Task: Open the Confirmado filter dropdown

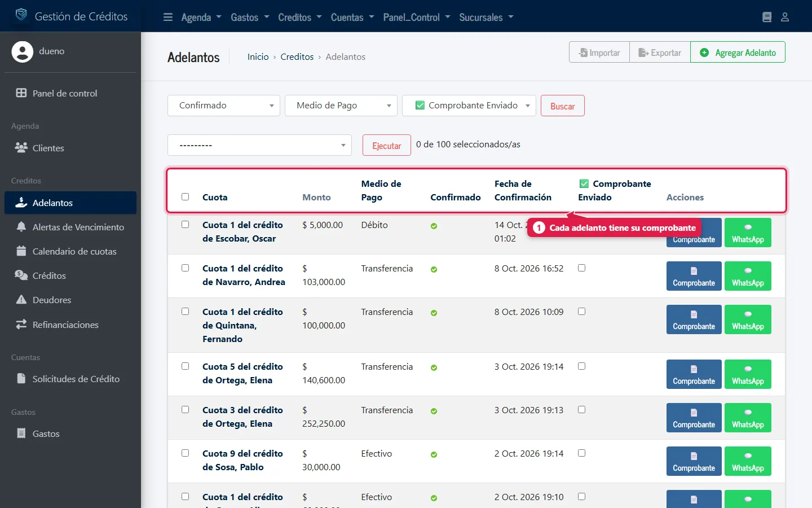Action: (224, 106)
